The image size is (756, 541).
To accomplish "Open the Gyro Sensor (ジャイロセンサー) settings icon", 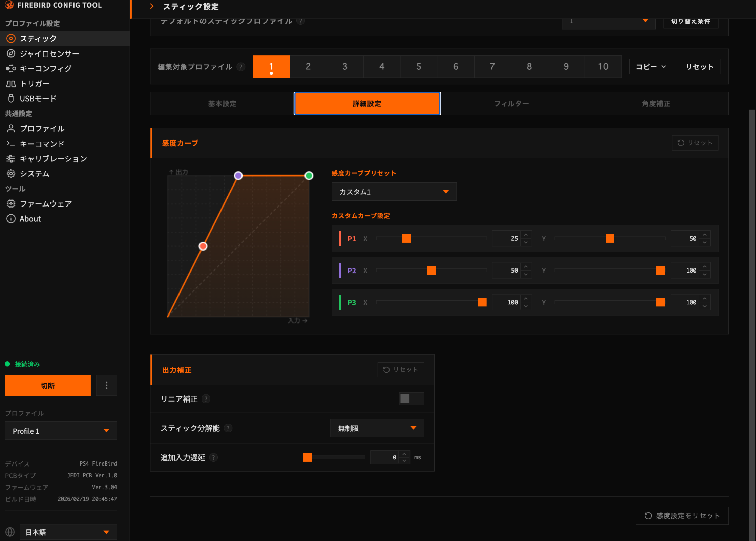I will click(11, 53).
